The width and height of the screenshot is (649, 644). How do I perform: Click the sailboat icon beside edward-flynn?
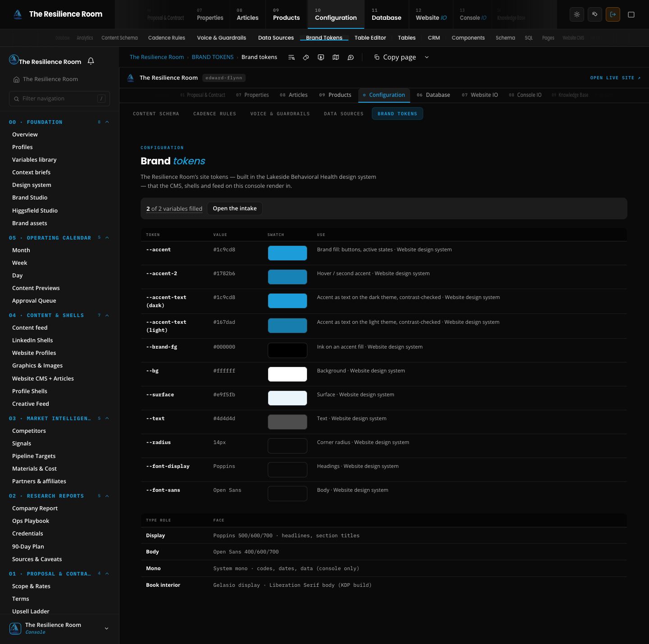click(131, 78)
